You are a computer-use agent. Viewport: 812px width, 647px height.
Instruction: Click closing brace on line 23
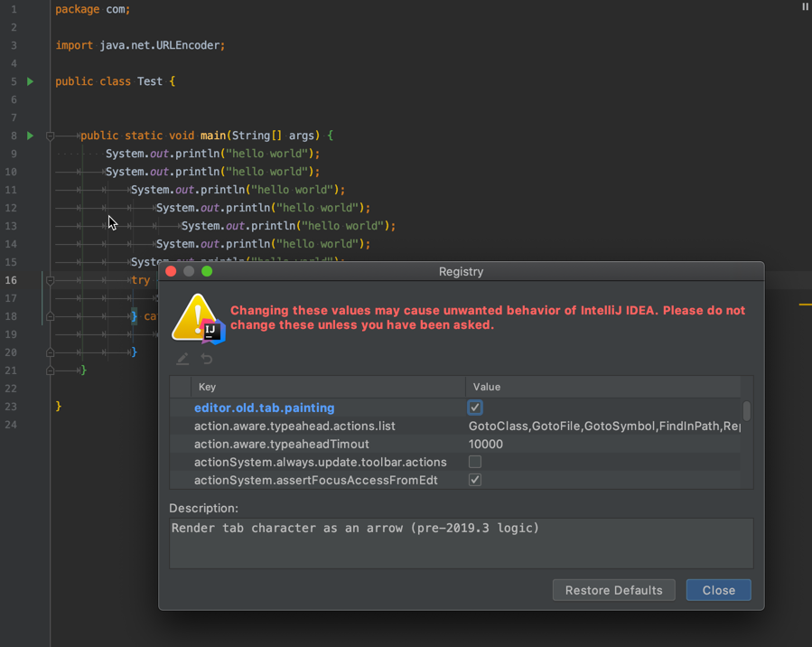pos(59,406)
